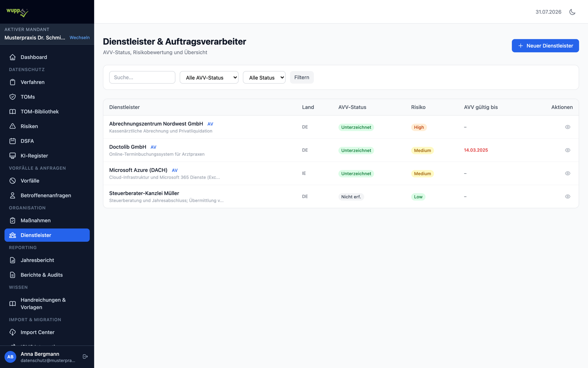588x368 pixels.
Task: Open the Vorfälle menu entry
Action: [47, 181]
